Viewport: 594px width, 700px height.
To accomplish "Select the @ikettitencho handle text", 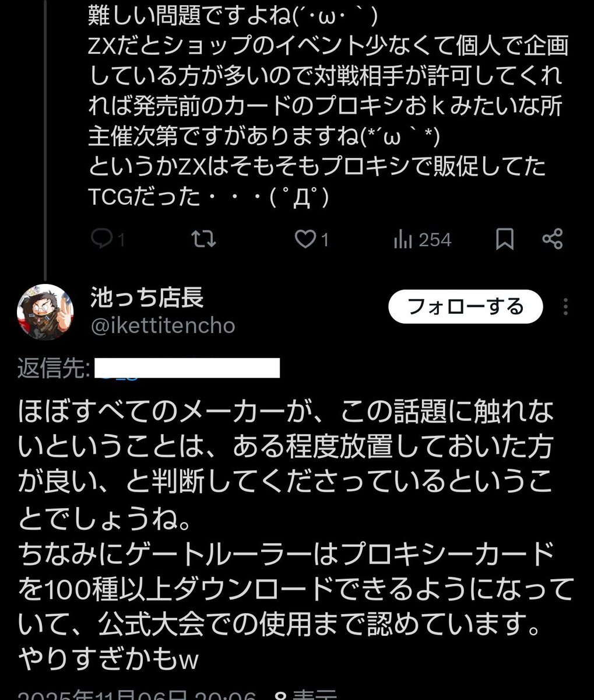I will point(163,327).
